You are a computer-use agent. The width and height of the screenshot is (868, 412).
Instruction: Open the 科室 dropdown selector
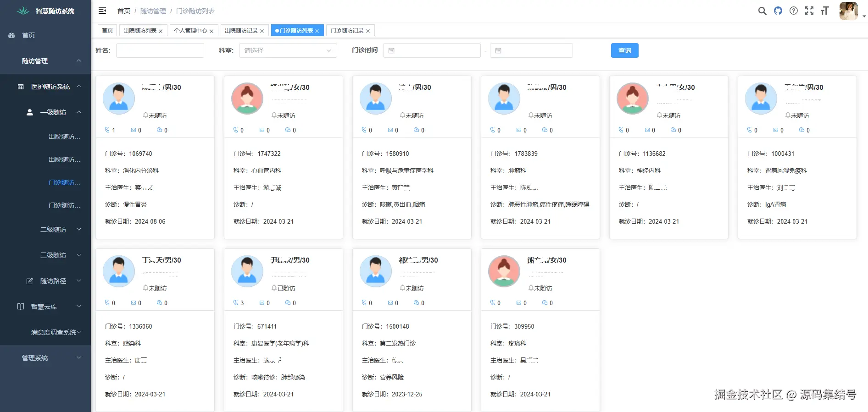pyautogui.click(x=288, y=50)
